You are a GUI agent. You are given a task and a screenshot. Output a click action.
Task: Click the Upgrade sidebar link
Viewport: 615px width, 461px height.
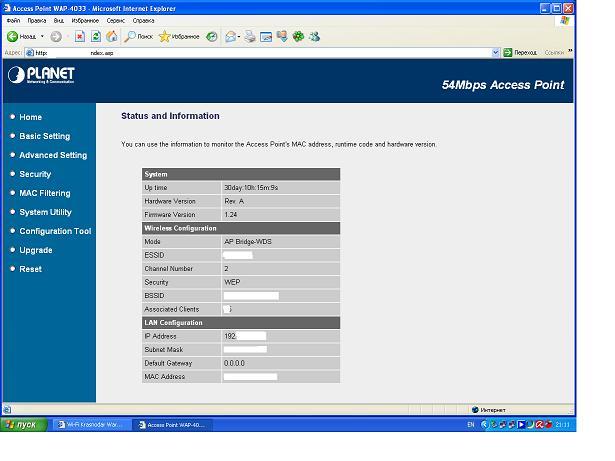pos(36,250)
